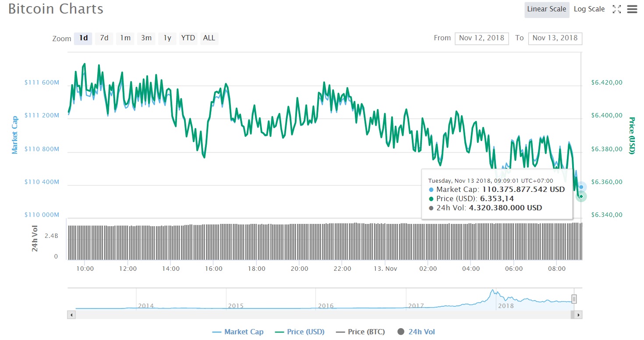
Task: Select the 1m zoom range
Action: [125, 38]
